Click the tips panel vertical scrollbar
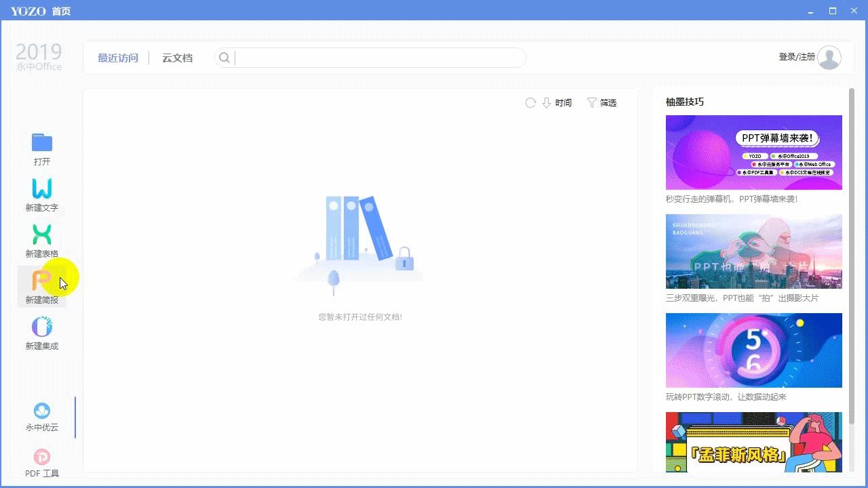This screenshot has width=868, height=488. click(852, 256)
